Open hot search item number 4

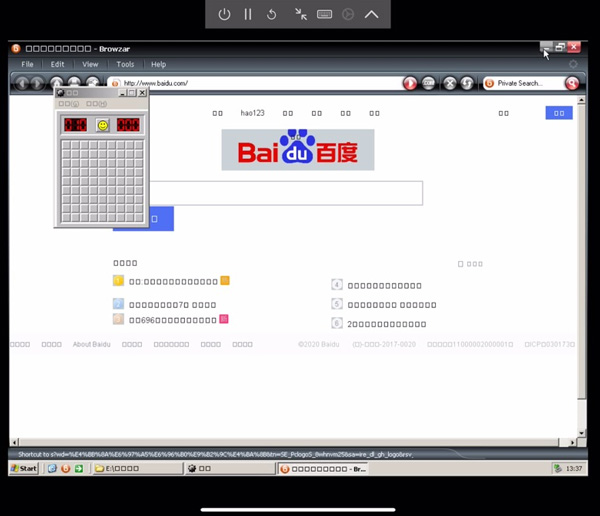point(384,286)
